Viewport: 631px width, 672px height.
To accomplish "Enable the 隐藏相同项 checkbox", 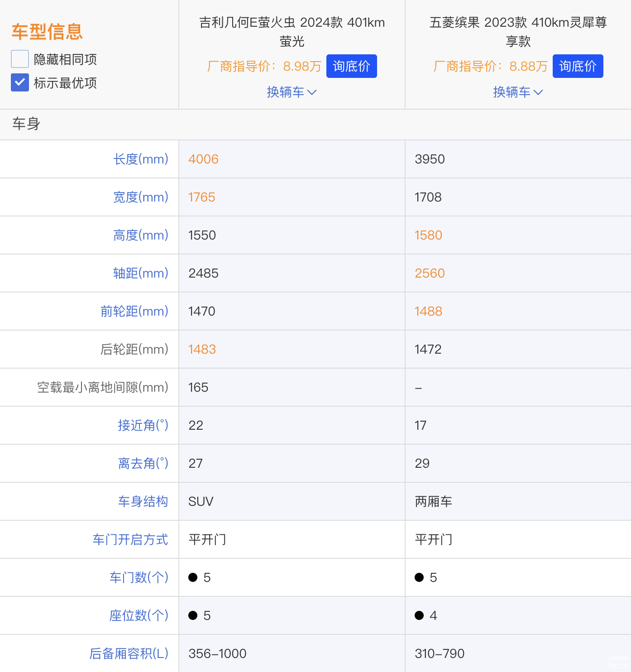I will coord(20,59).
